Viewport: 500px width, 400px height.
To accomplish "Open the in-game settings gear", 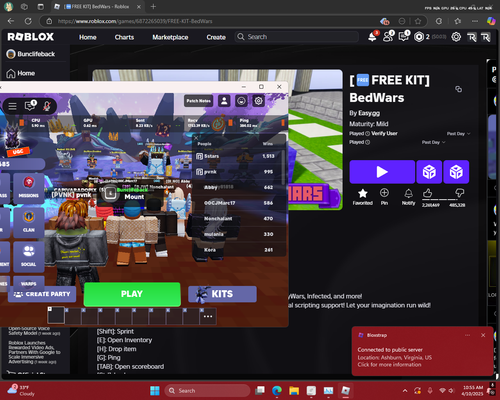I will pos(259,101).
